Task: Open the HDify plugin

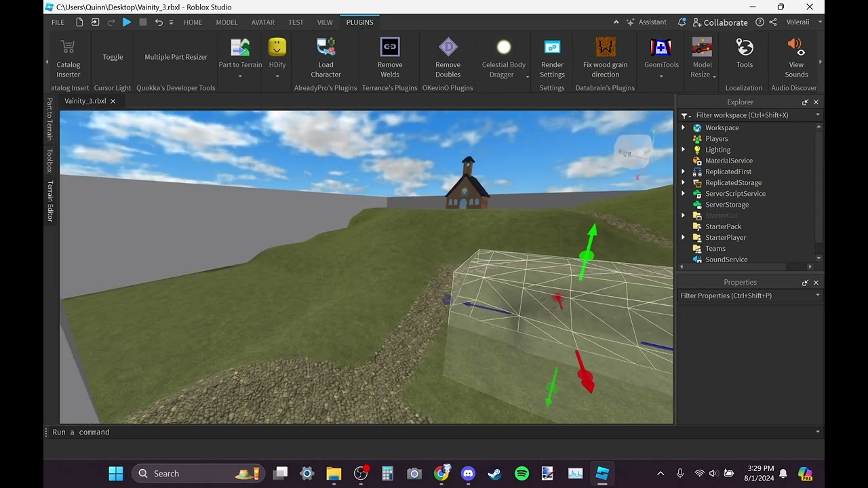Action: pos(277,54)
